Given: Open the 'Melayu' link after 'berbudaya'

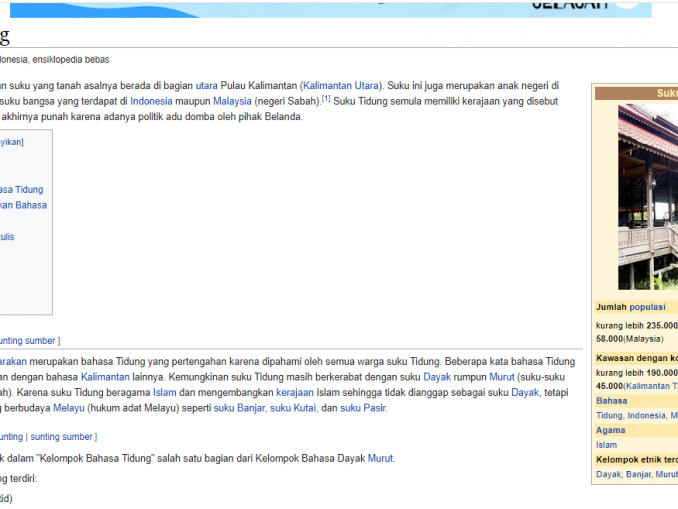Looking at the screenshot, I should click(x=69, y=408).
